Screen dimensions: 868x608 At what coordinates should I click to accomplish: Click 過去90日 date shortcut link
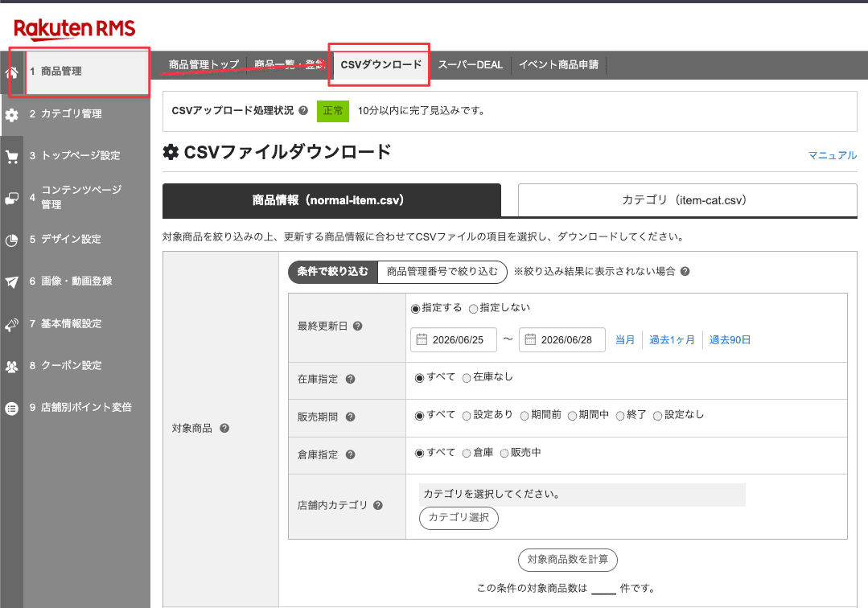(730, 339)
